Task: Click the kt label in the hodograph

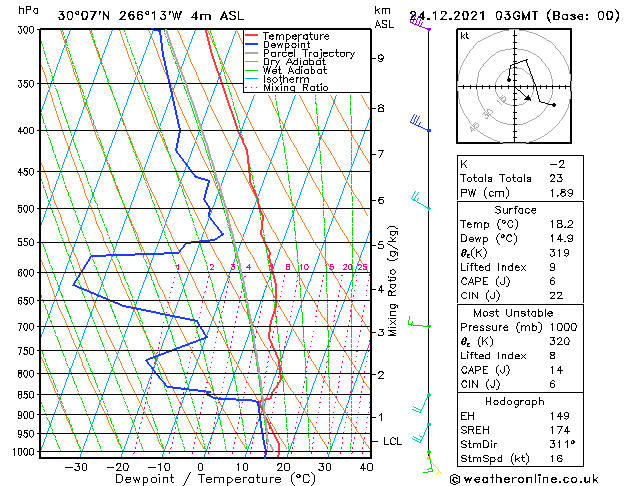Action: tap(465, 36)
